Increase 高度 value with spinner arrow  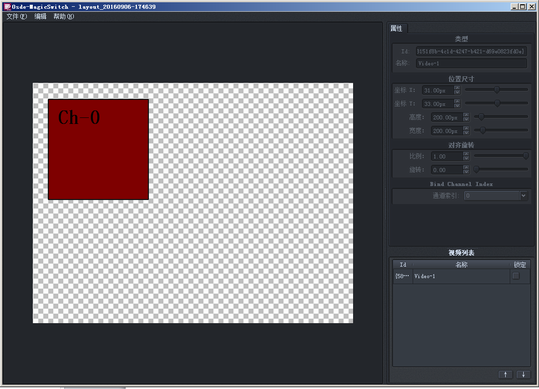click(x=466, y=115)
